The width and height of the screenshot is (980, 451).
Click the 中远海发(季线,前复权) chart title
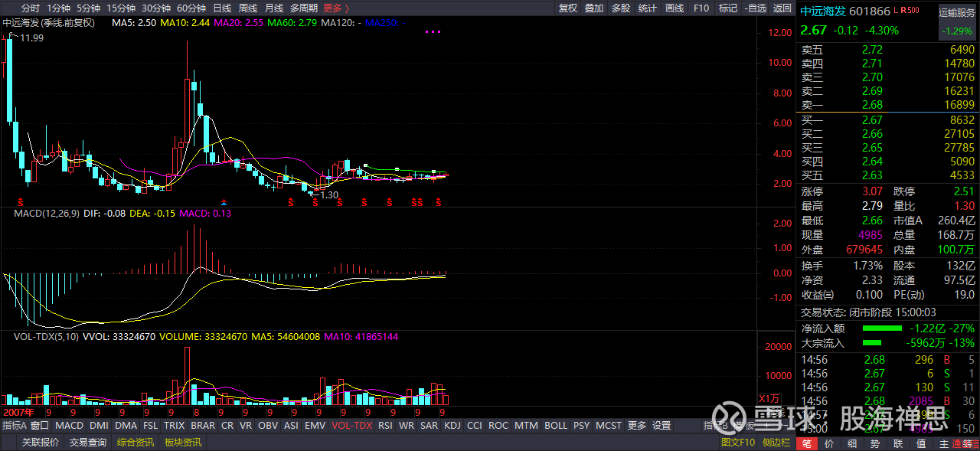48,23
